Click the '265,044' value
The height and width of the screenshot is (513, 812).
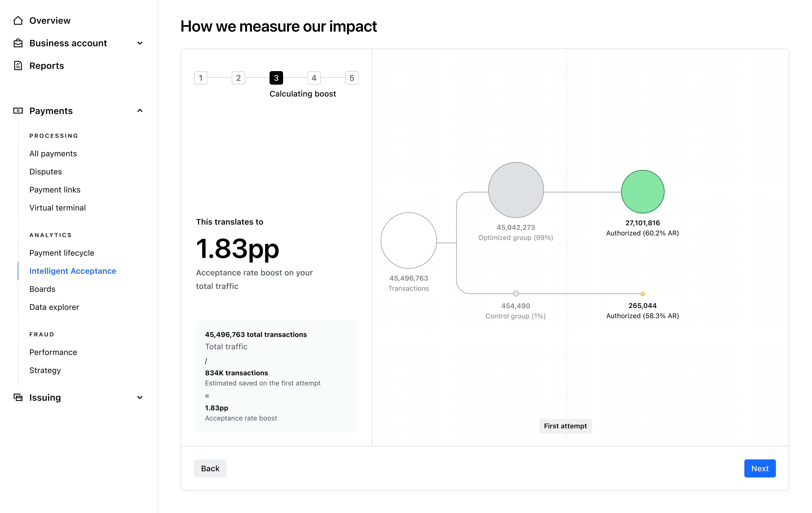click(642, 306)
